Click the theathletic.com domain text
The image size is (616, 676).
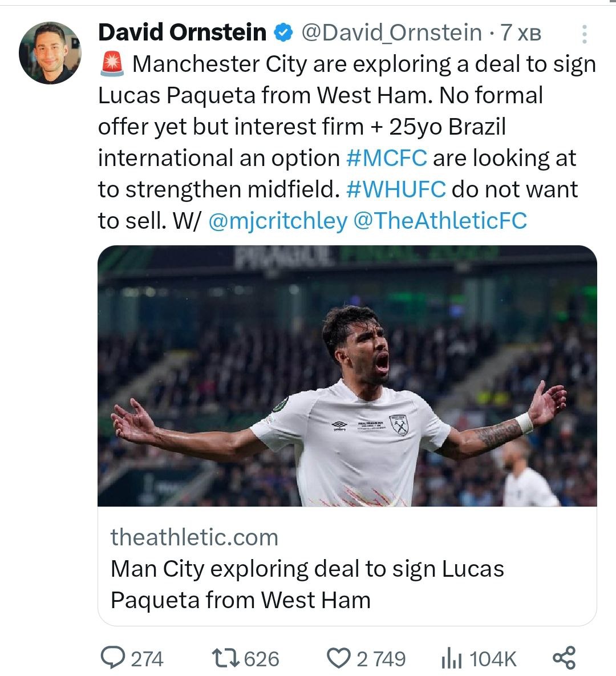point(194,537)
